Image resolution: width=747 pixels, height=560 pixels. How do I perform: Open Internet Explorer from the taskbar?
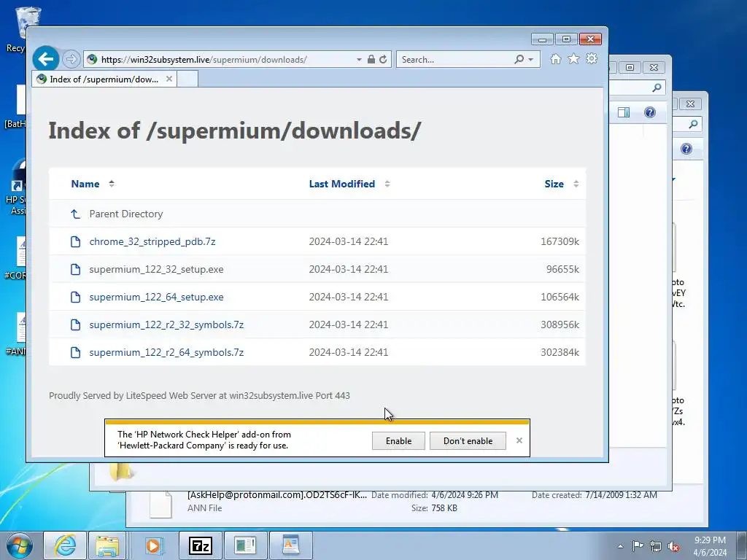(65, 545)
